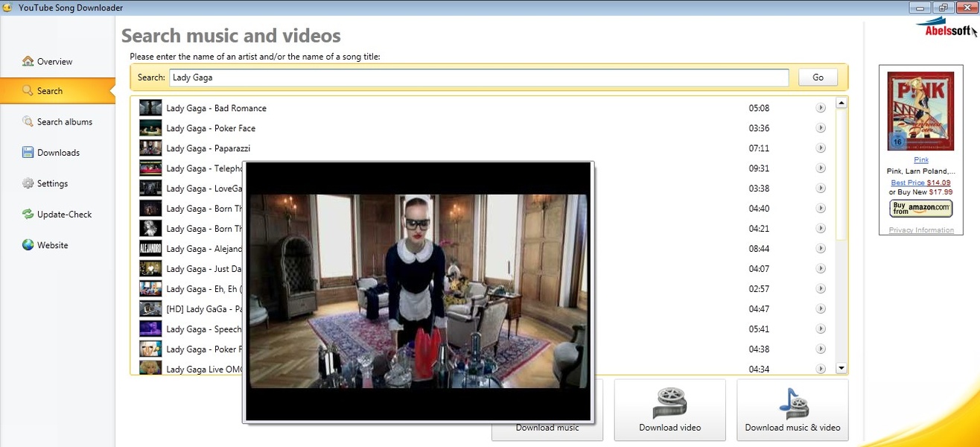Click the house icon next to Overview
The image size is (980, 447).
(x=28, y=61)
